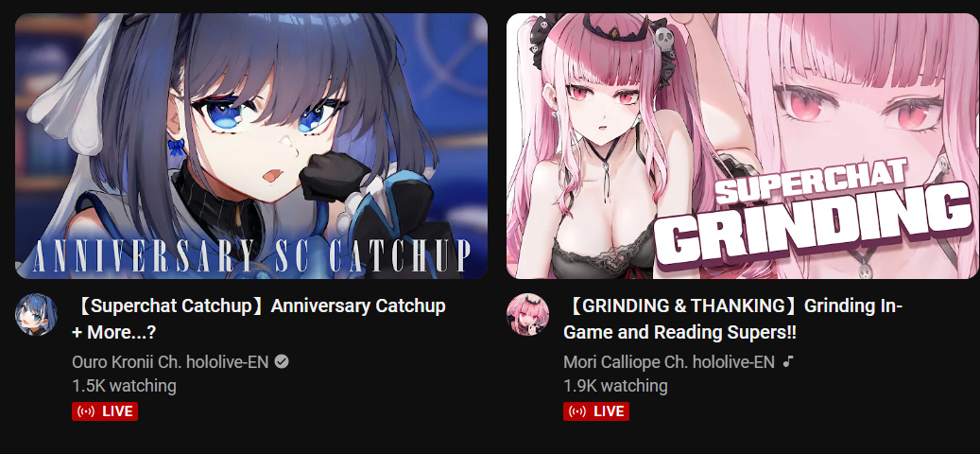Image resolution: width=980 pixels, height=454 pixels.
Task: Open the Anniversary SC Catchup stream thumbnail
Action: coord(251,146)
